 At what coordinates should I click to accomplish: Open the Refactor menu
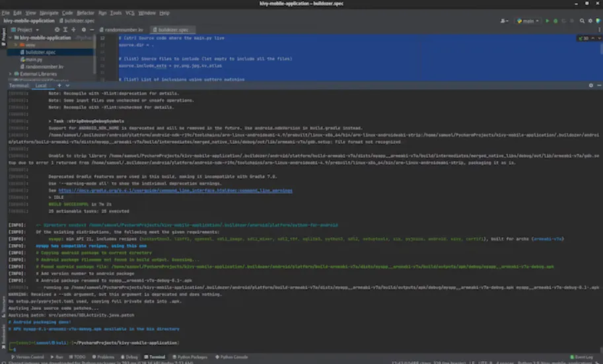point(85,13)
